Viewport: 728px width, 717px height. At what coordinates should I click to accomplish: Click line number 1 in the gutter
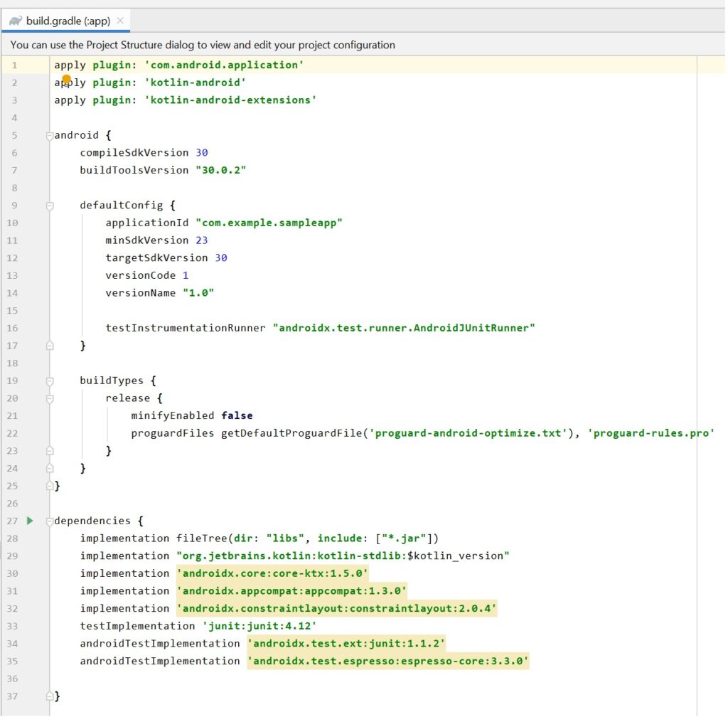(x=14, y=65)
